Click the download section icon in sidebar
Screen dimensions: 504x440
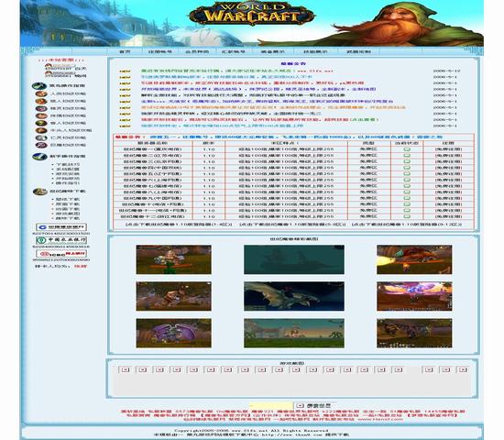(40, 192)
